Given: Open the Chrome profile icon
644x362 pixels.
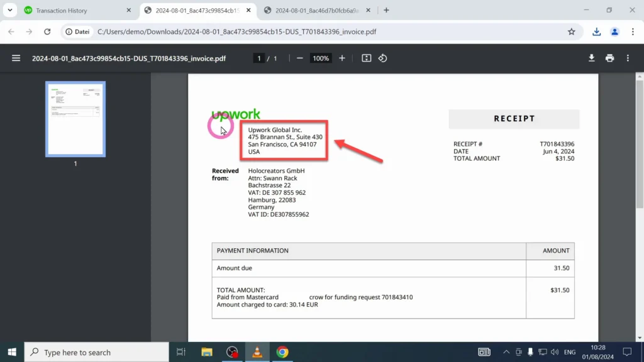Looking at the screenshot, I should (614, 31).
